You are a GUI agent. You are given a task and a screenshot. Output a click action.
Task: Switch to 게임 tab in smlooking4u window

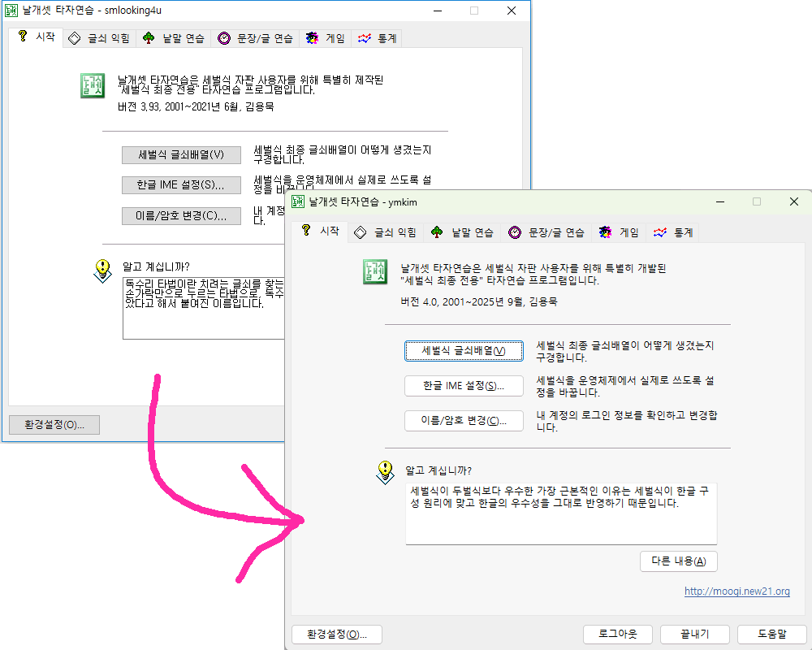326,38
